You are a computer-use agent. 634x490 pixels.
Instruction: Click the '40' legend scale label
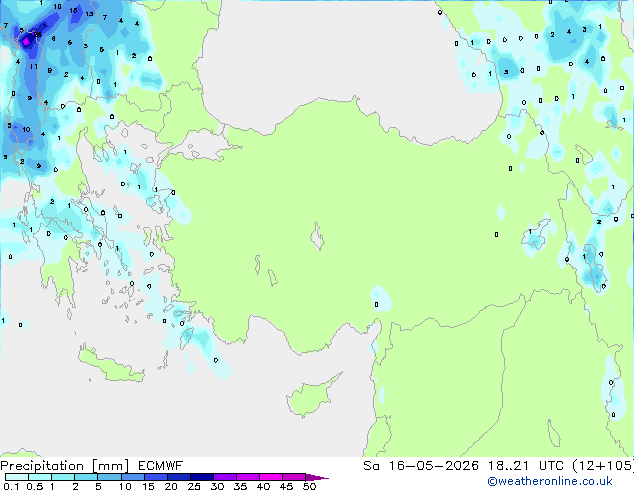[263, 486]
